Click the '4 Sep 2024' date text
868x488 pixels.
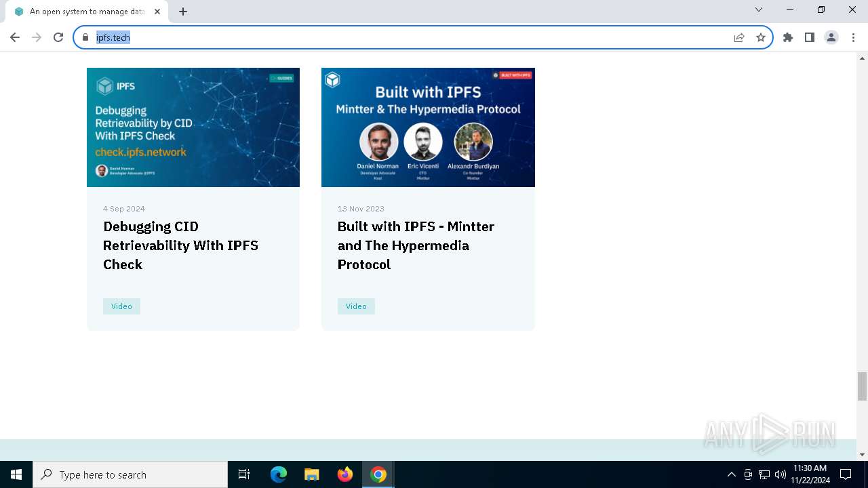(124, 209)
